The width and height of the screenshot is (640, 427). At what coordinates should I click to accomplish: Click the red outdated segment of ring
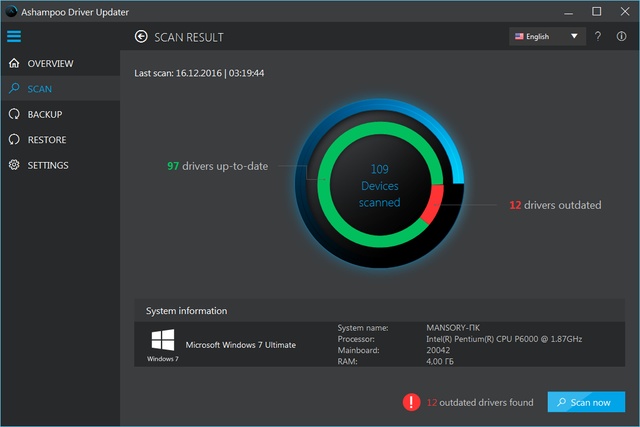pos(432,208)
